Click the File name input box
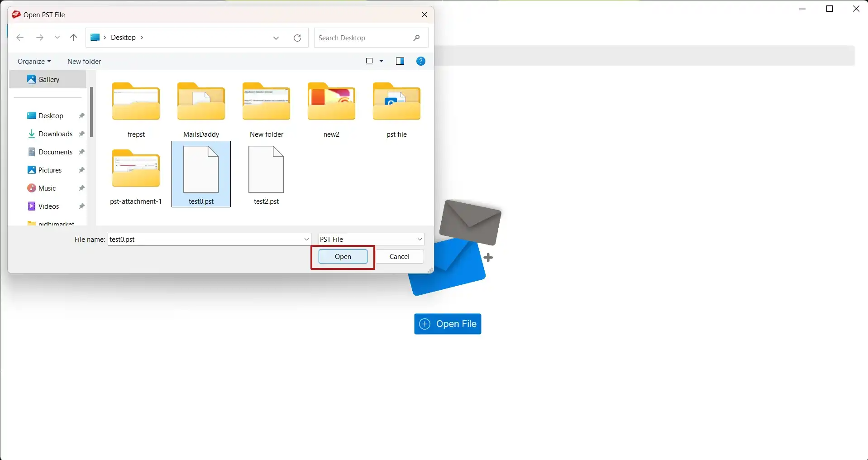The image size is (868, 460). pos(205,240)
